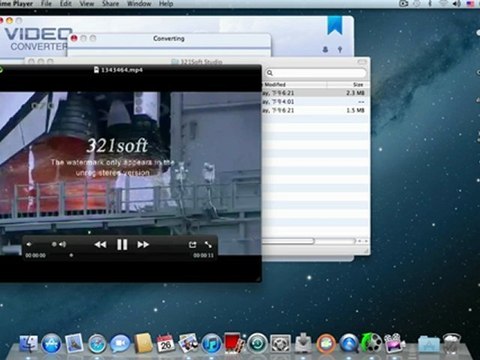Click the key icon in Video Converter
Viewport: 480px width, 360px height.
[x=340, y=49]
